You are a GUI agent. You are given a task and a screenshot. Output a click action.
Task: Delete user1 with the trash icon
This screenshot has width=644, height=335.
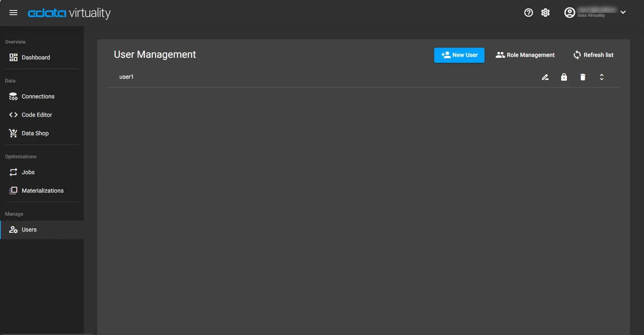pos(583,77)
